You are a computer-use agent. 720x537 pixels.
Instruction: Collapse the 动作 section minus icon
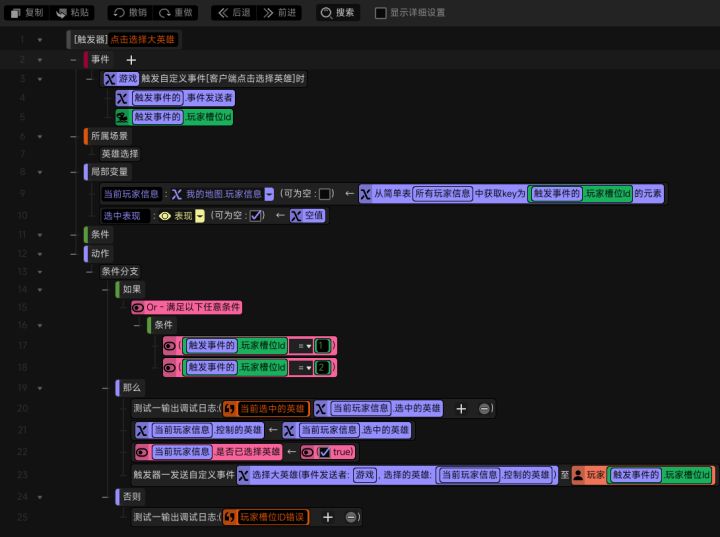(73, 254)
